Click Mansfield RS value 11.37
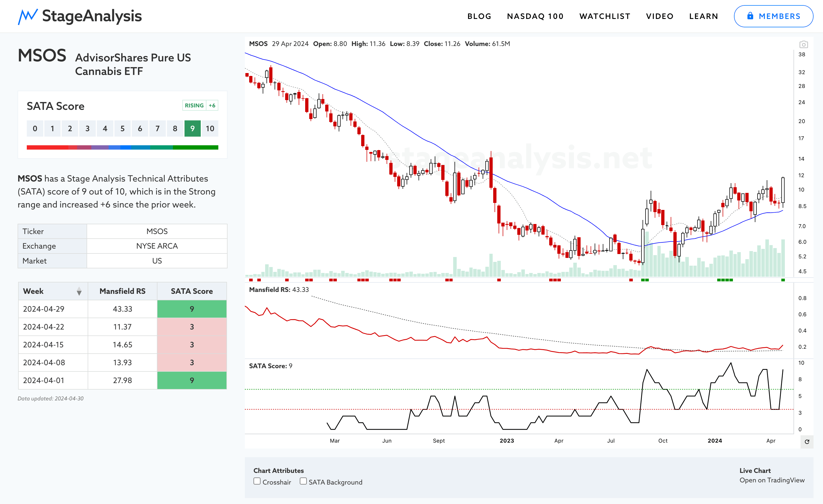 tap(122, 327)
